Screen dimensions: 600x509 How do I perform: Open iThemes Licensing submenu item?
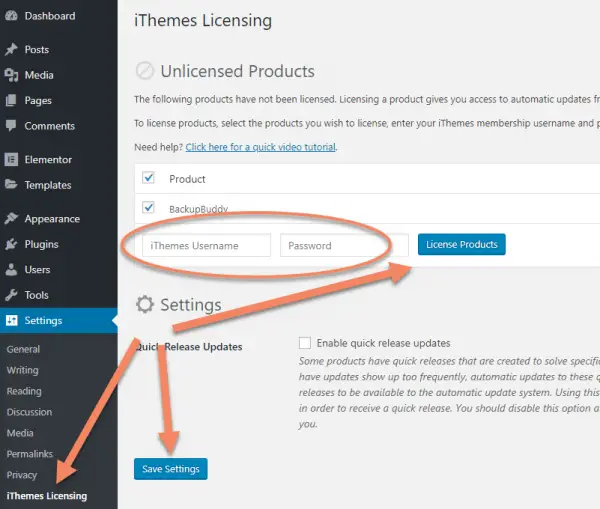[47, 496]
